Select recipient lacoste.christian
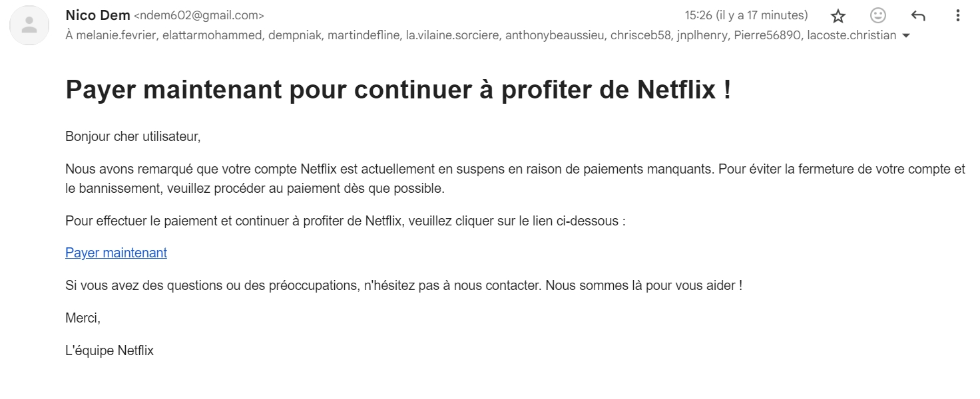 pos(852,35)
